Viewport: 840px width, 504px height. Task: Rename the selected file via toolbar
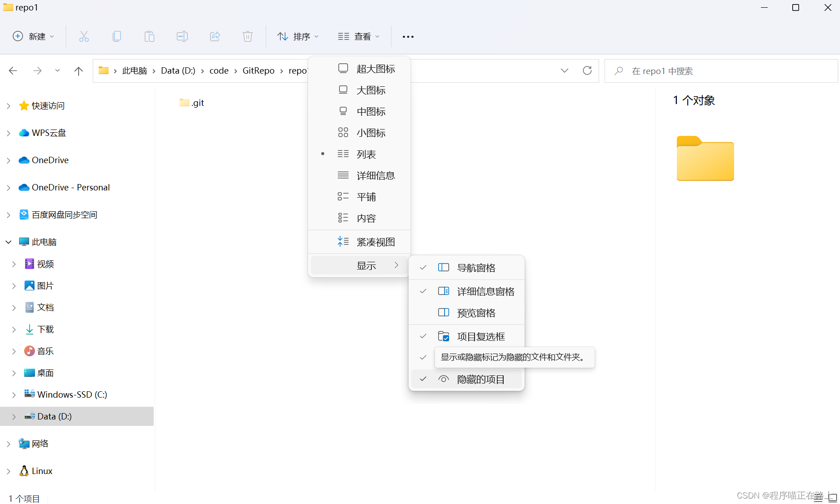(182, 36)
